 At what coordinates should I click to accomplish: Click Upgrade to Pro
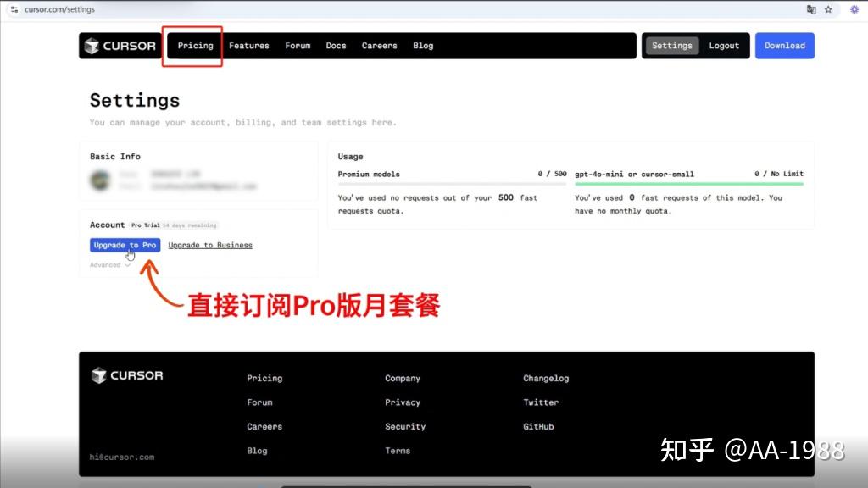click(x=124, y=245)
